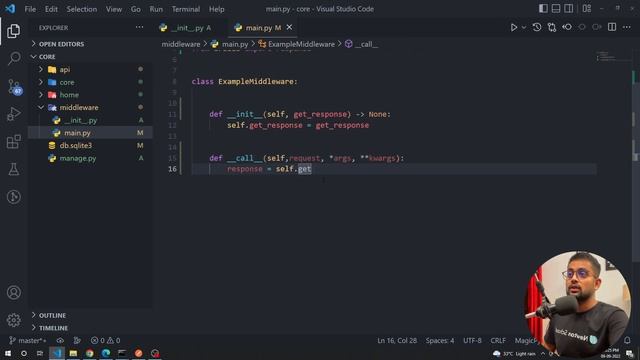640x360 pixels.
Task: Click middleware in the breadcrumb
Action: [181, 44]
